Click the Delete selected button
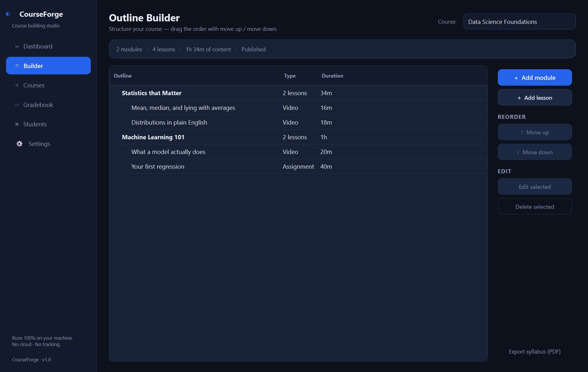588x372 pixels. click(535, 206)
